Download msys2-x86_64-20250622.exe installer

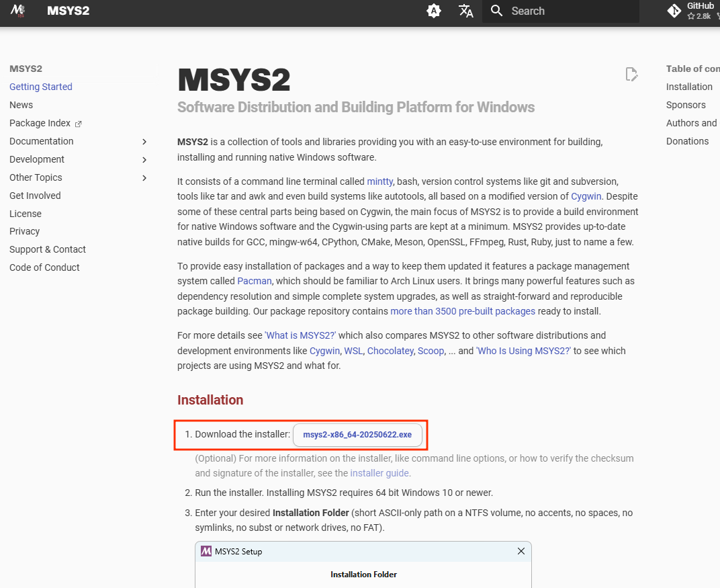[x=357, y=435]
